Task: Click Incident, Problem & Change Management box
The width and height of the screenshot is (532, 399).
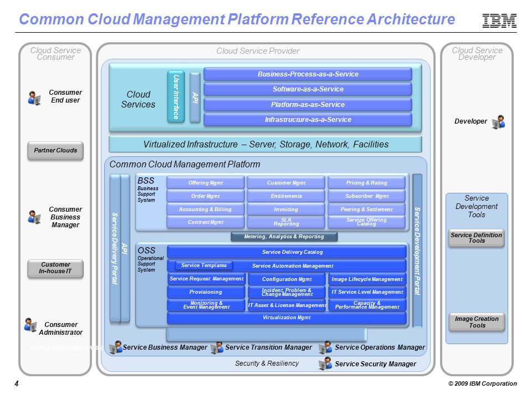Action: tap(287, 292)
